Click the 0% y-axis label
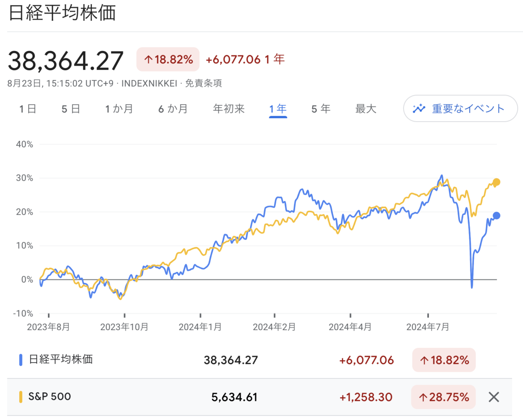The height and width of the screenshot is (420, 523). click(x=27, y=279)
